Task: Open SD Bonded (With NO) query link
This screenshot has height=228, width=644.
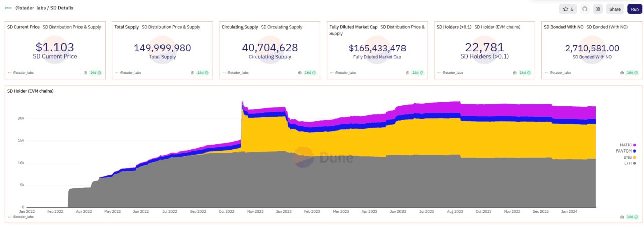Action: tap(608, 27)
